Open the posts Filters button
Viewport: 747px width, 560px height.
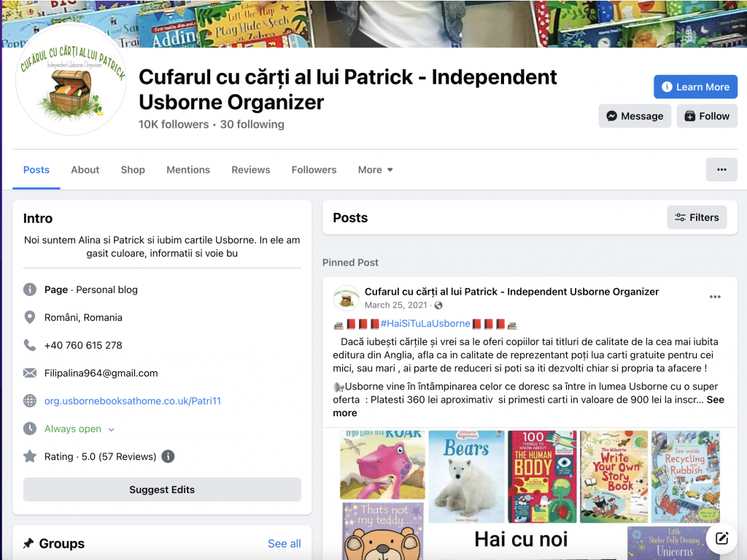click(x=697, y=217)
